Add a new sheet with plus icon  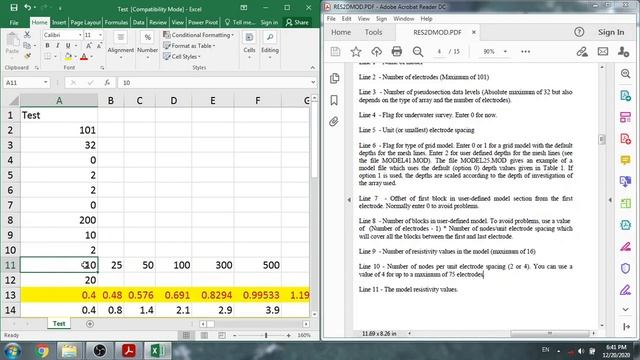click(x=90, y=324)
